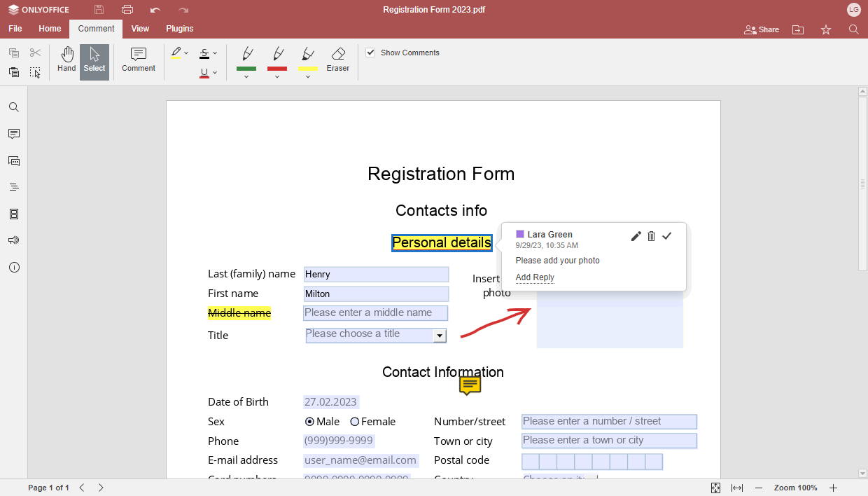Open the underline style dropdown
This screenshot has height=496, width=868.
coord(216,73)
